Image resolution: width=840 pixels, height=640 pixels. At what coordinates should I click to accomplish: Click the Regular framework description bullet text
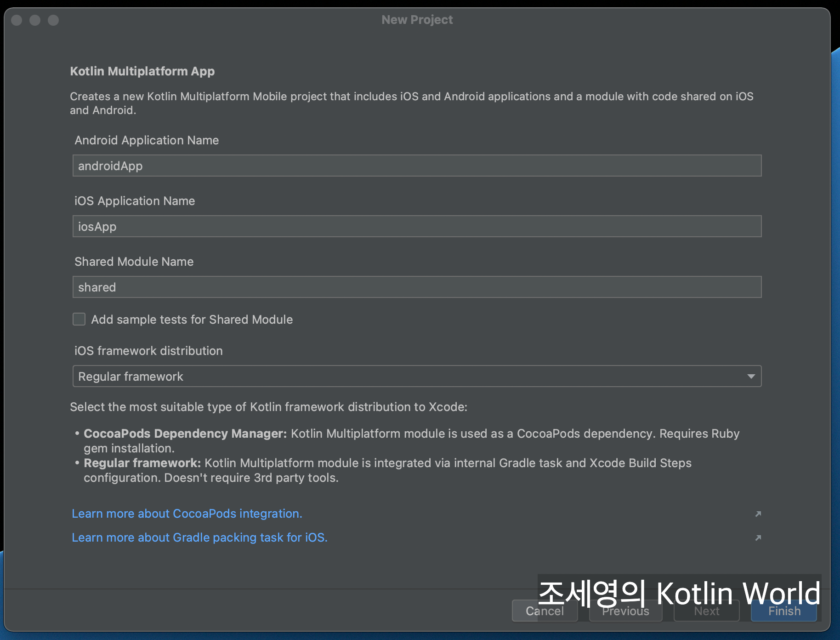point(387,470)
